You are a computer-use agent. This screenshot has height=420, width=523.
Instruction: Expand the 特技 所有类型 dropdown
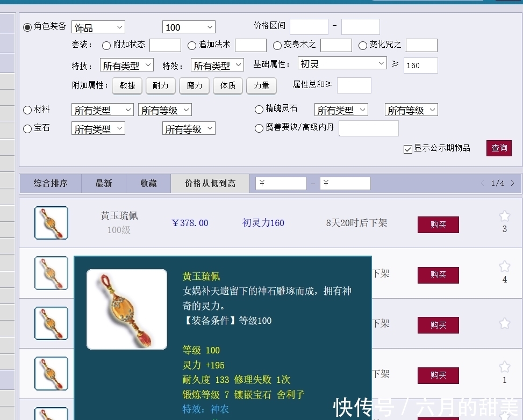[x=126, y=64]
